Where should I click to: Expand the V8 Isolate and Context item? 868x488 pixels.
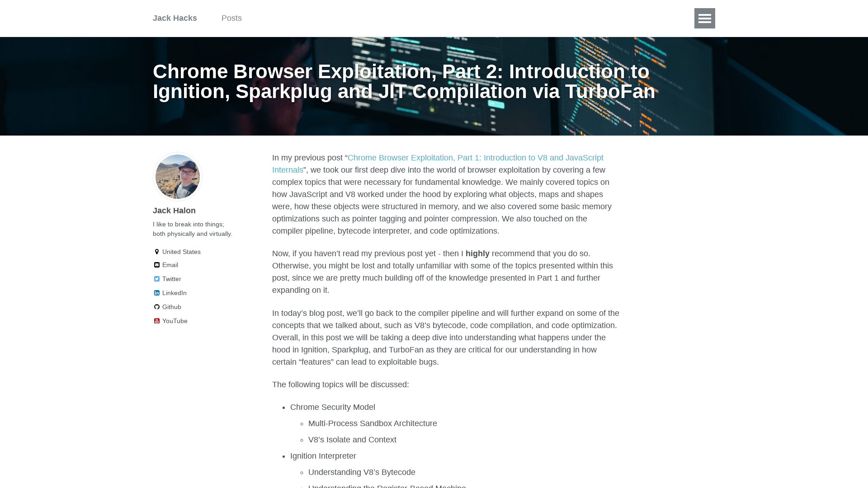[x=352, y=440]
